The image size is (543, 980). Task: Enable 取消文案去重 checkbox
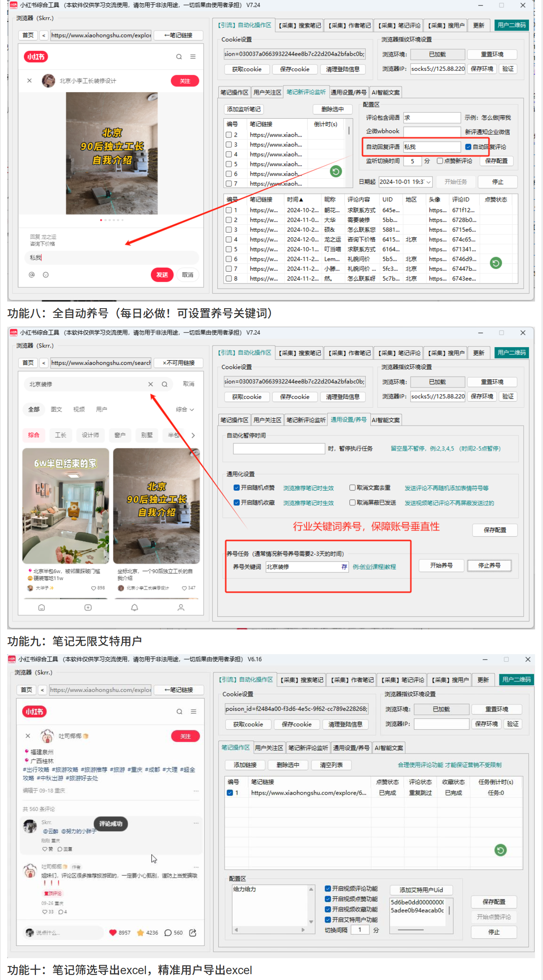click(352, 487)
